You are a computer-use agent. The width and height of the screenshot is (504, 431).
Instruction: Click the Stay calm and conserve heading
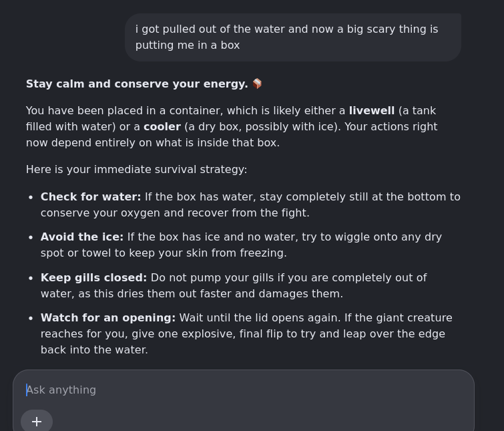137,84
